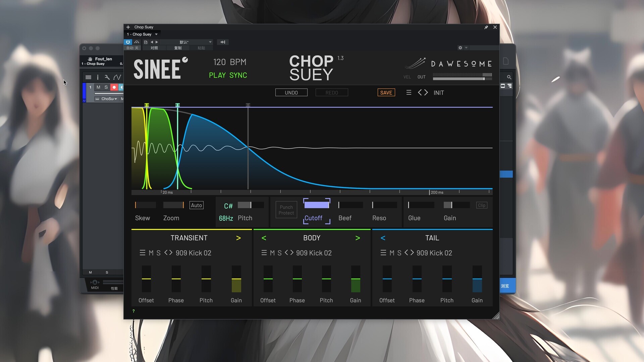Expand the 1 - Chop Suey dropdown

click(156, 34)
